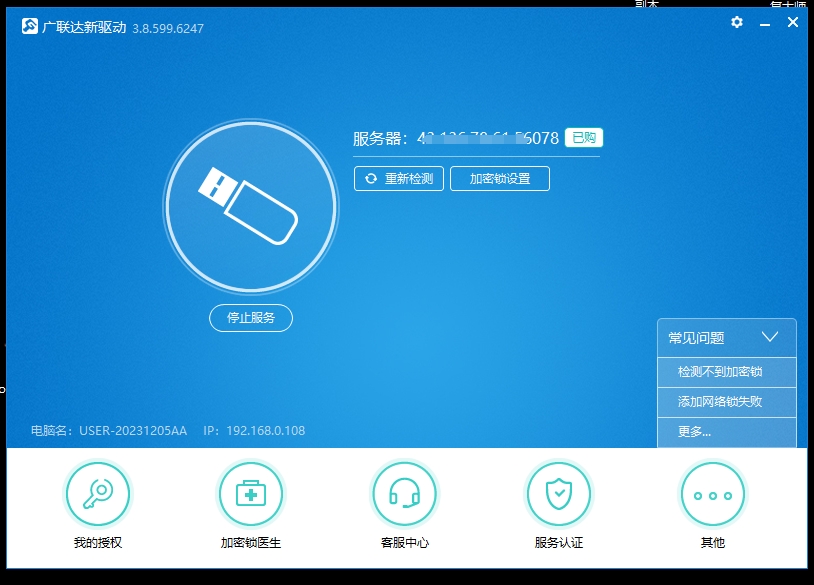
Task: Click the version number 3.8.599.6247
Action: click(168, 29)
